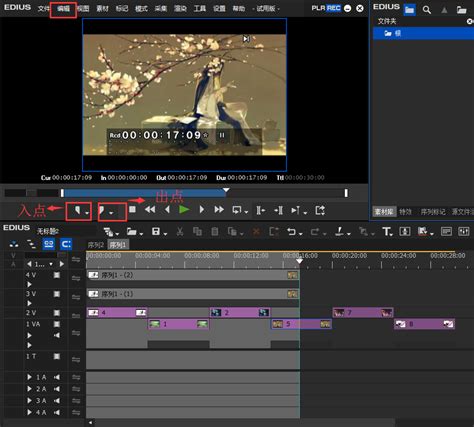Expand the 1 A audio track
This screenshot has height=427, width=474.
click(29, 377)
